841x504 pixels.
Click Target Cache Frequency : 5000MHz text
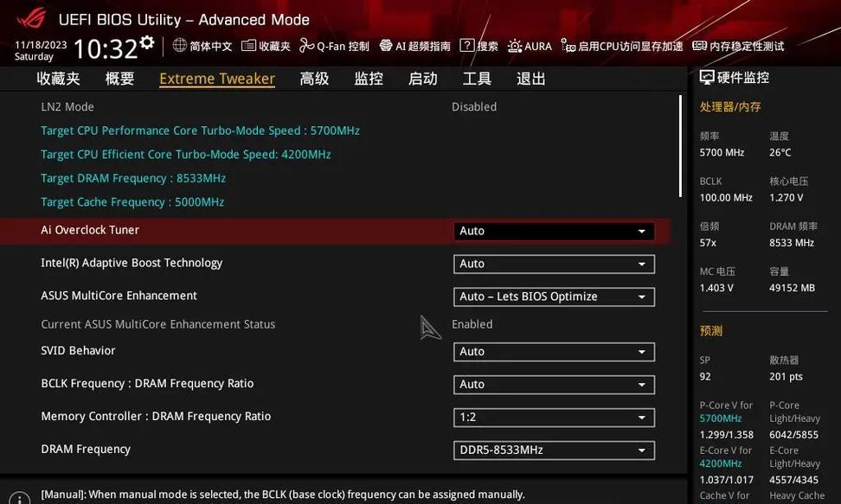132,202
